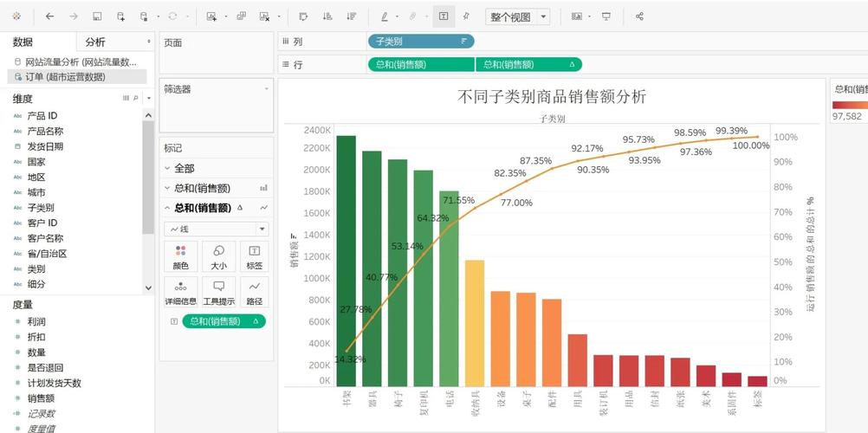Click the 书架 bar in chart
The height and width of the screenshot is (433, 868).
(x=346, y=261)
